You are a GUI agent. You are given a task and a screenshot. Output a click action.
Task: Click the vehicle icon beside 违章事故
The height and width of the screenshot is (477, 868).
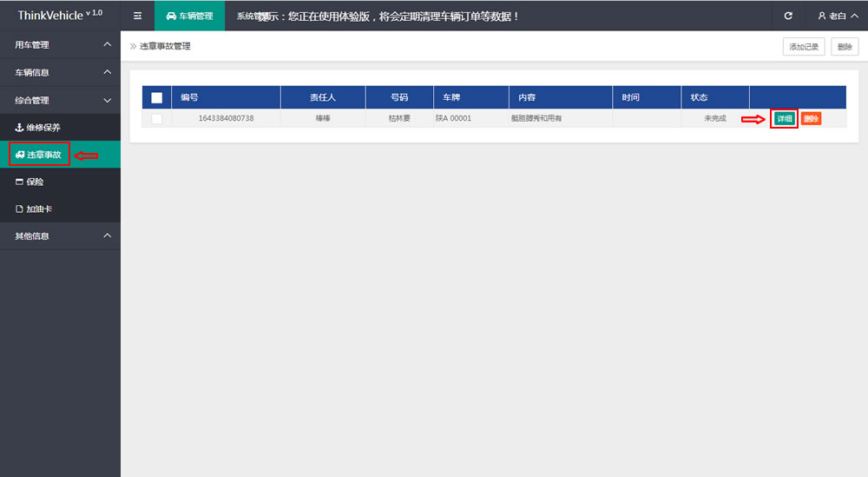point(20,155)
